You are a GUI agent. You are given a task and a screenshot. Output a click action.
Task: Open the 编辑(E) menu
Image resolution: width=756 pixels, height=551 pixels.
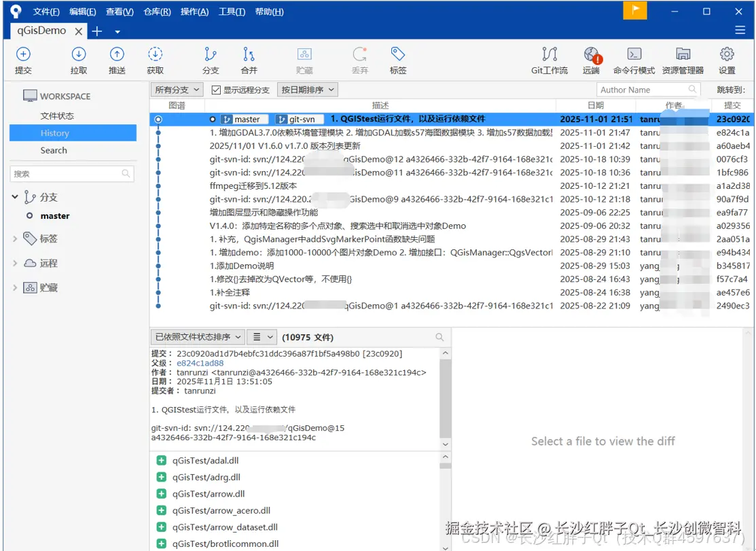82,12
